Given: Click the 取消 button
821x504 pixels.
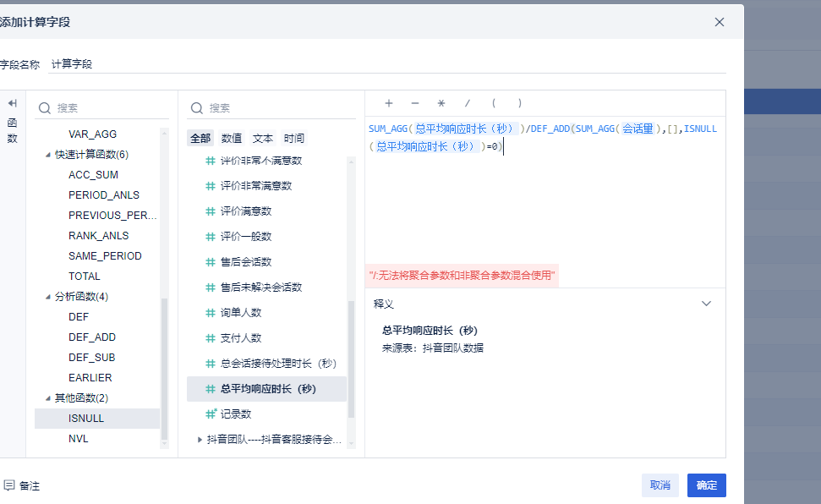Looking at the screenshot, I should click(660, 485).
